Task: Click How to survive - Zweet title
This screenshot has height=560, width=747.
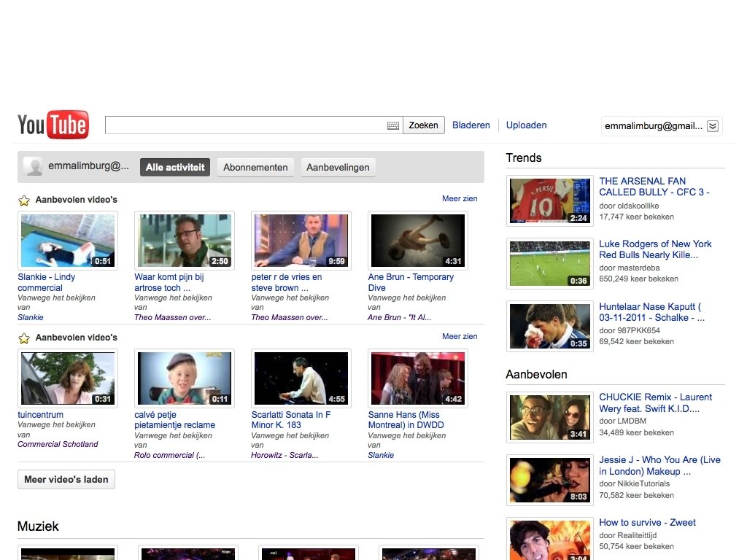Action: [647, 522]
